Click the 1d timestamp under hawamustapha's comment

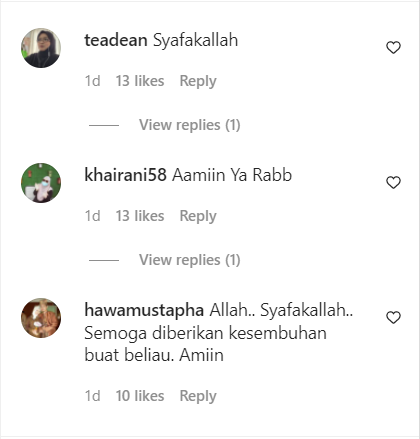point(92,396)
